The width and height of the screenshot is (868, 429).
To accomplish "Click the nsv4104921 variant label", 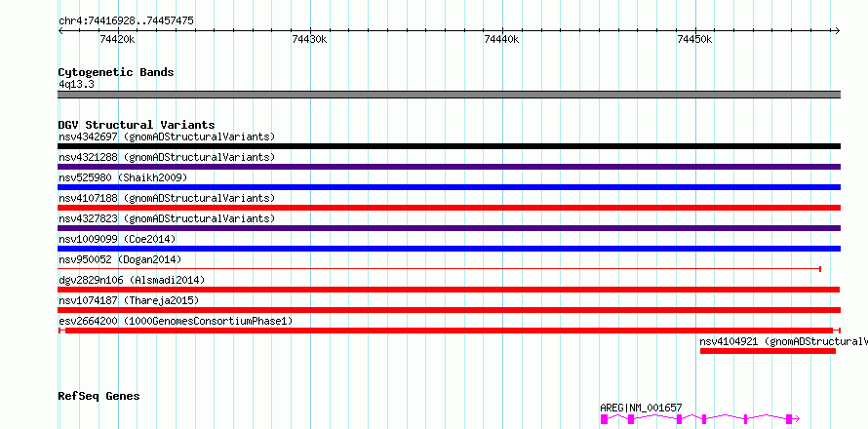I will [x=783, y=341].
